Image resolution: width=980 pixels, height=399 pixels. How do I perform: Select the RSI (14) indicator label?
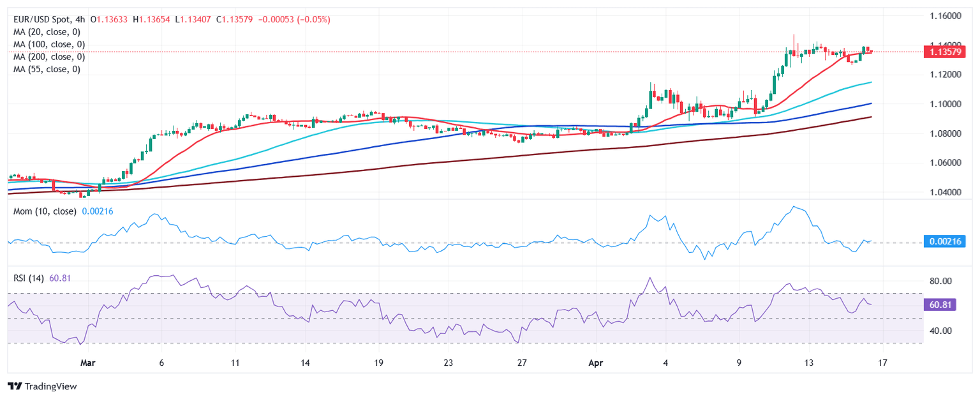pyautogui.click(x=29, y=278)
